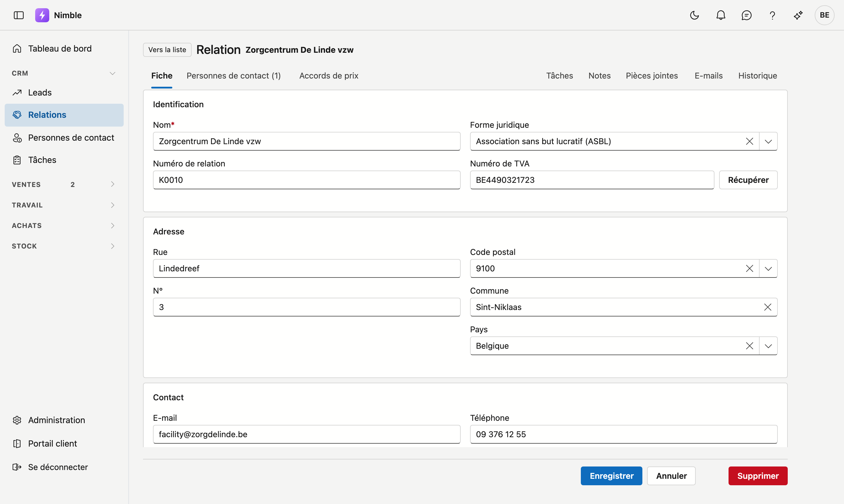Expand the TRAVAIL section

tap(113, 205)
